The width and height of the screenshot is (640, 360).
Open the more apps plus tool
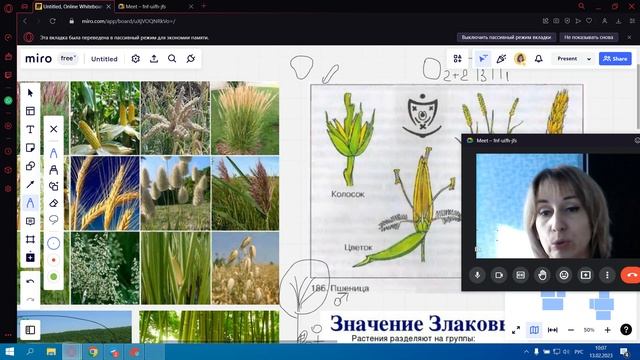click(30, 258)
